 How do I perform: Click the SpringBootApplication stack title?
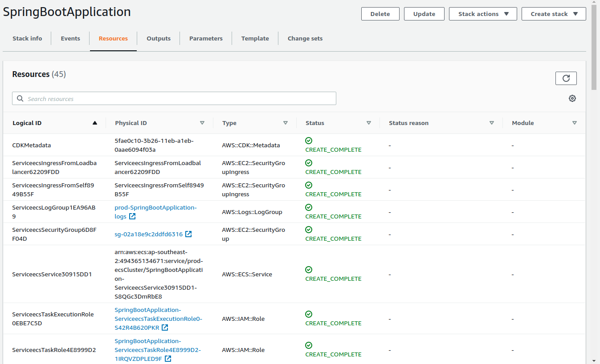(x=67, y=12)
